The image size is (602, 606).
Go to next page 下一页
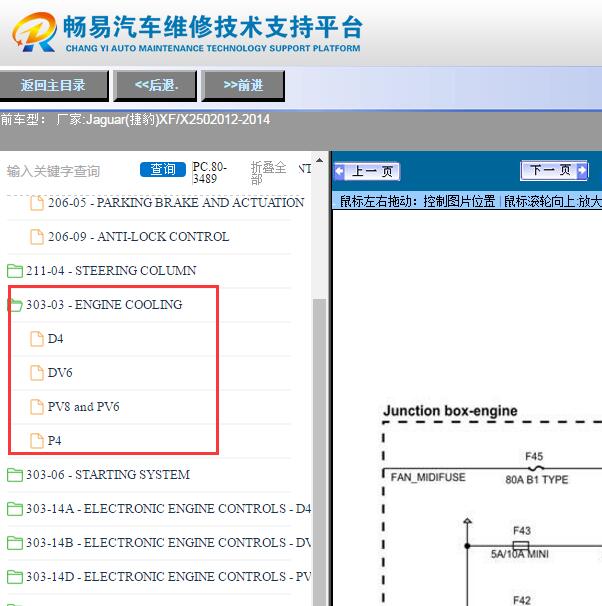pos(554,170)
